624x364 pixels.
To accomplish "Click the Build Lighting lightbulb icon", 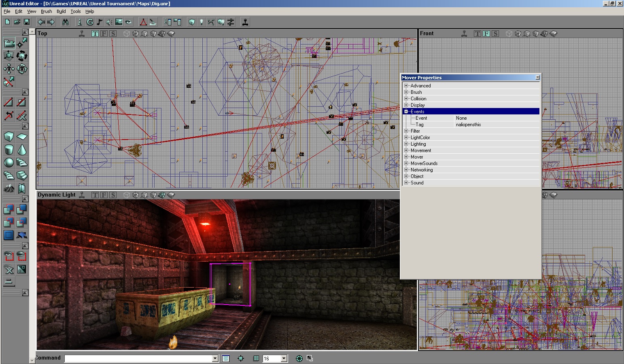I will 201,22.
